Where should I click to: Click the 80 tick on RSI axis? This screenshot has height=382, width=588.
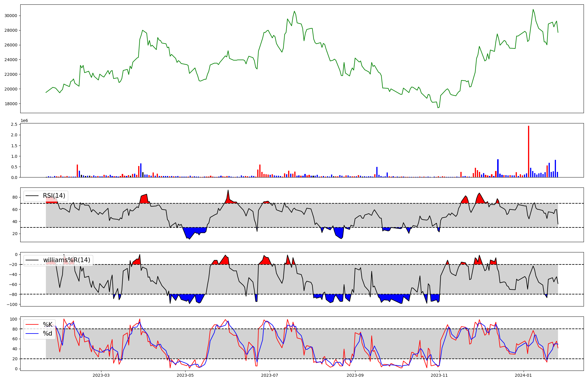[15, 197]
